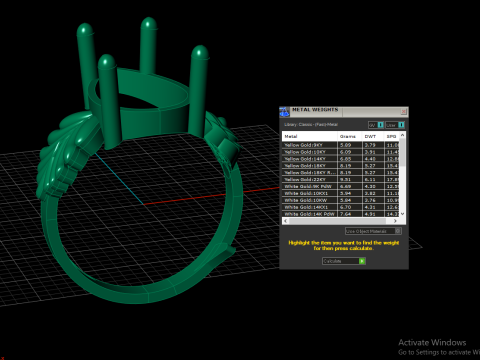480x360 pixels.
Task: Close the Metal Weights dialog
Action: point(403,111)
